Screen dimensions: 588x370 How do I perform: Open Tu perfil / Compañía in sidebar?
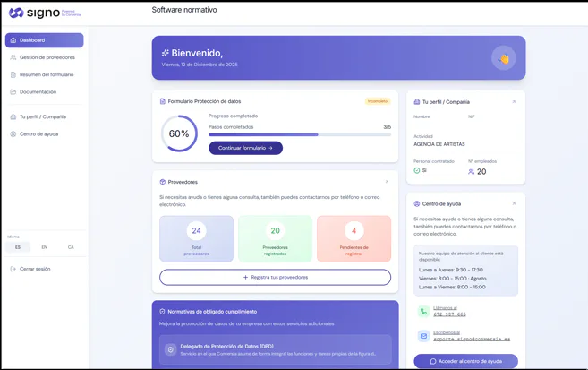[44, 116]
